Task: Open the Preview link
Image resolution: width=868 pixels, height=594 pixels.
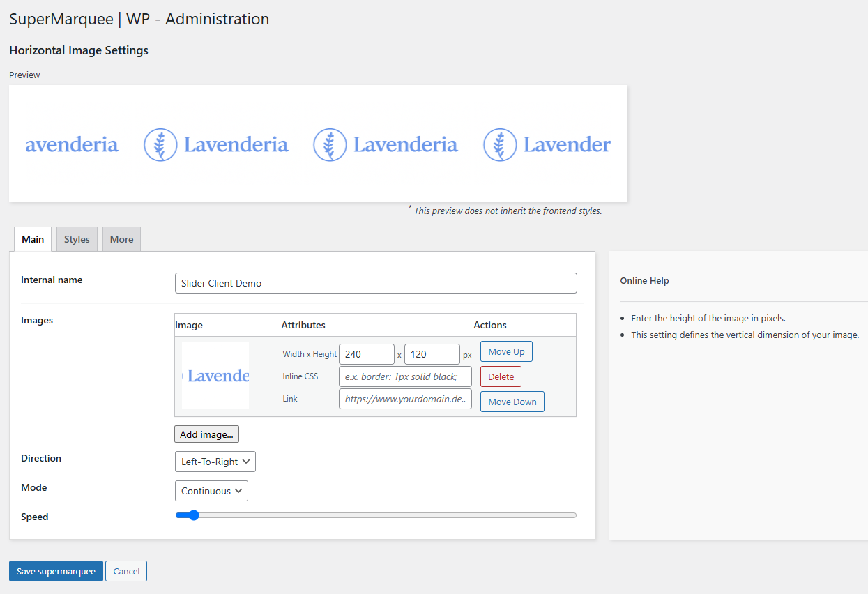Action: (24, 75)
